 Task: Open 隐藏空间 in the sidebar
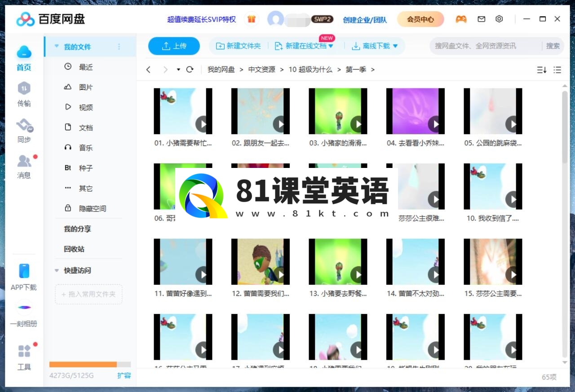(92, 208)
